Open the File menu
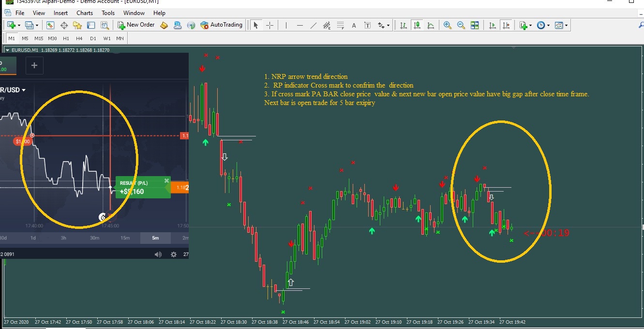The width and height of the screenshot is (644, 329). pyautogui.click(x=20, y=13)
